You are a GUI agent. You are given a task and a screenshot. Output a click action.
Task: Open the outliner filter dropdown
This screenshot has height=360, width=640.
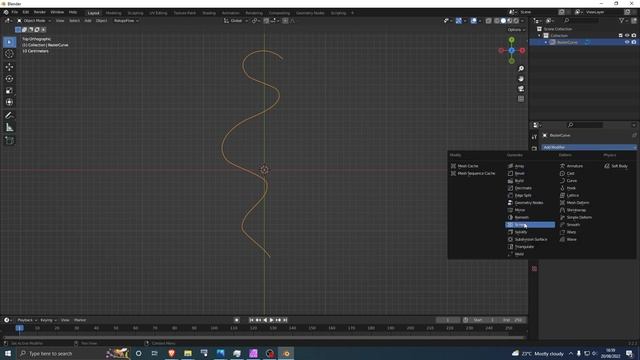623,20
